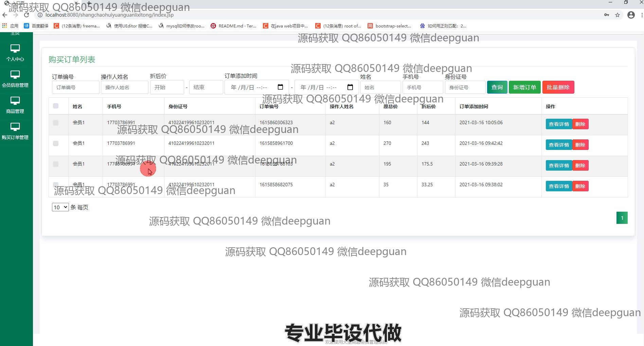Open 会员信息管理 sidebar icon
The width and height of the screenshot is (644, 346).
[x=15, y=75]
